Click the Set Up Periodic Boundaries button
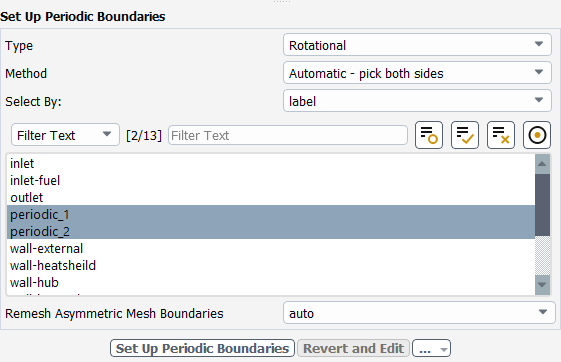 (202, 348)
